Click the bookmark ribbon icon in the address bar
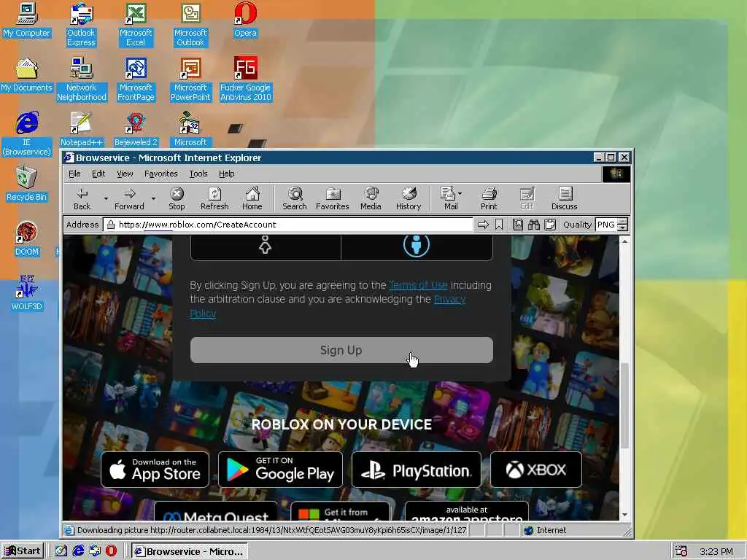 tap(499, 225)
